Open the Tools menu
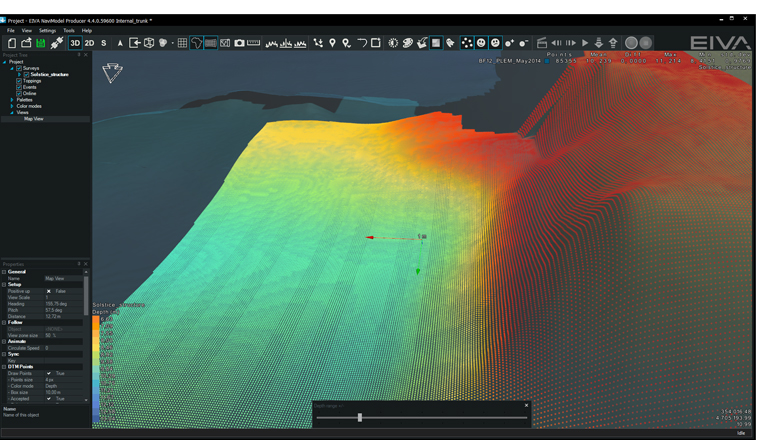 [x=69, y=30]
